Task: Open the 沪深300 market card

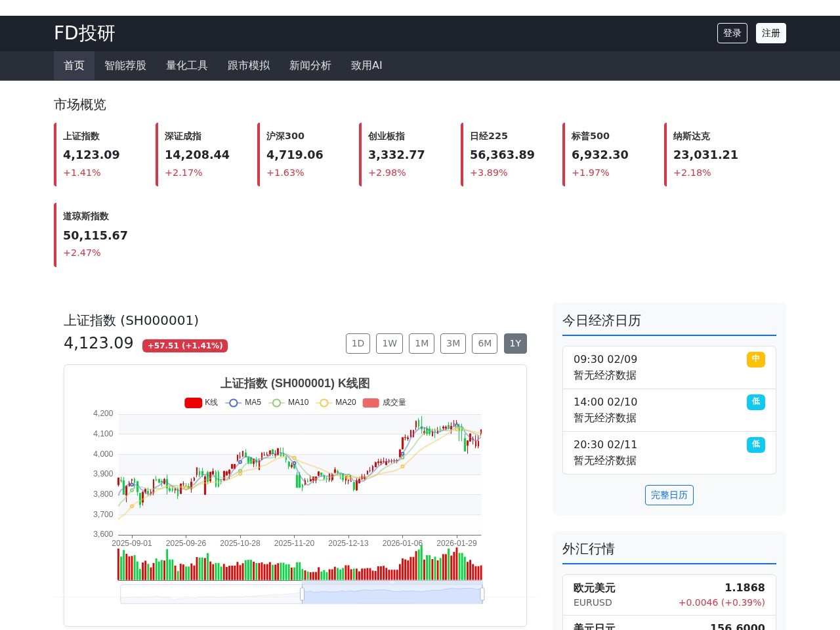Action: tap(300, 154)
